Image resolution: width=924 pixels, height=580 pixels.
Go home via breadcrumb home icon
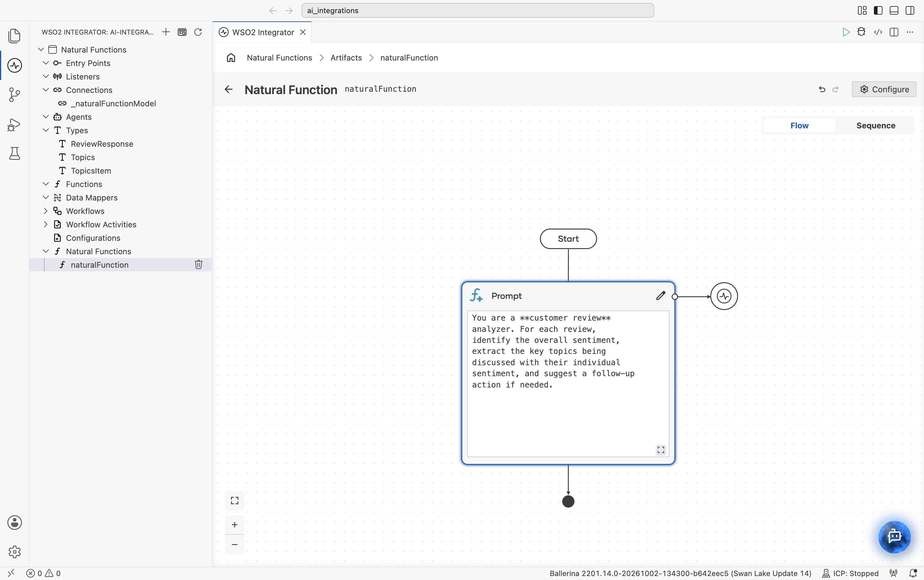[231, 57]
